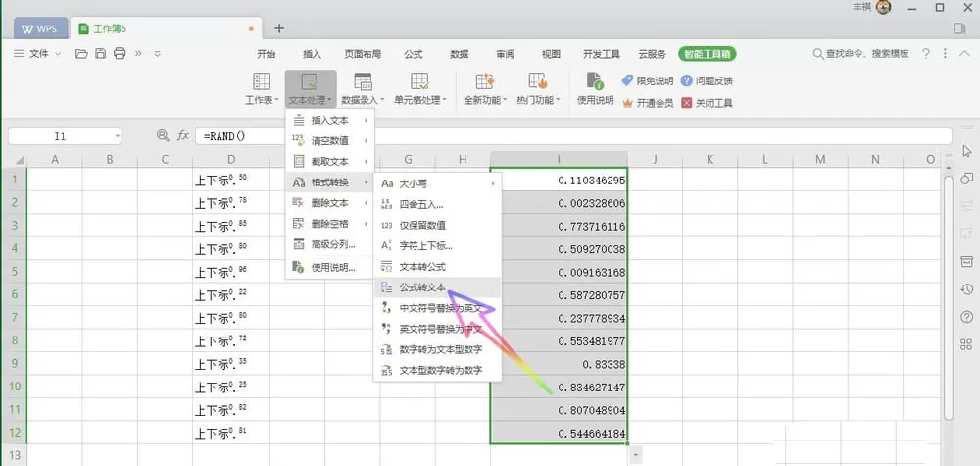Screen dimensions: 980x466
Task: Click the side panel history clock icon
Action: point(966,289)
